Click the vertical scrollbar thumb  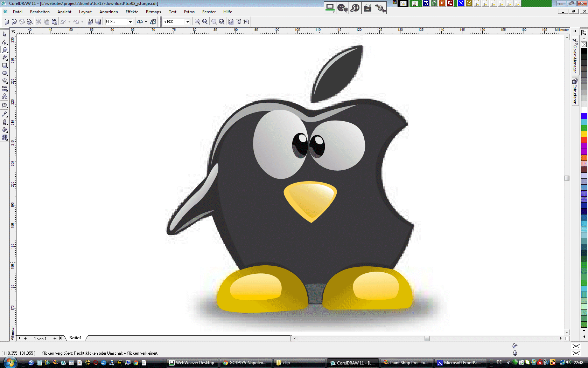567,178
